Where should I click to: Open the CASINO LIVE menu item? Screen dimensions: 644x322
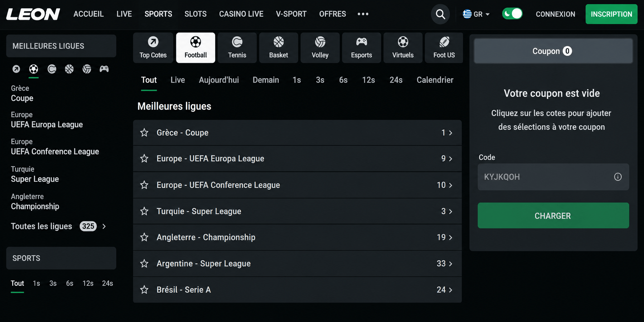(241, 14)
